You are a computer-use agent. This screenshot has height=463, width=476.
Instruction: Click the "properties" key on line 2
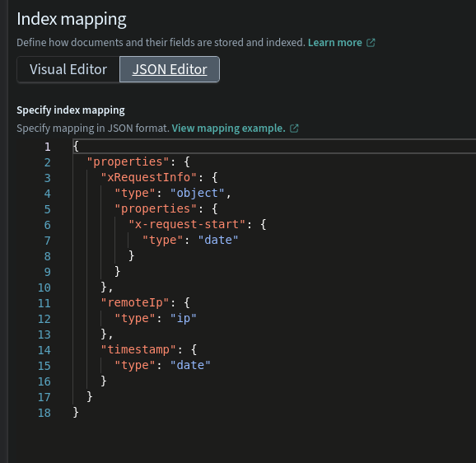(128, 161)
